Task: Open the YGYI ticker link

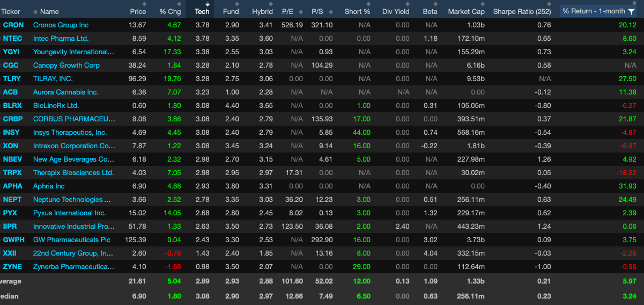Action: (x=11, y=52)
